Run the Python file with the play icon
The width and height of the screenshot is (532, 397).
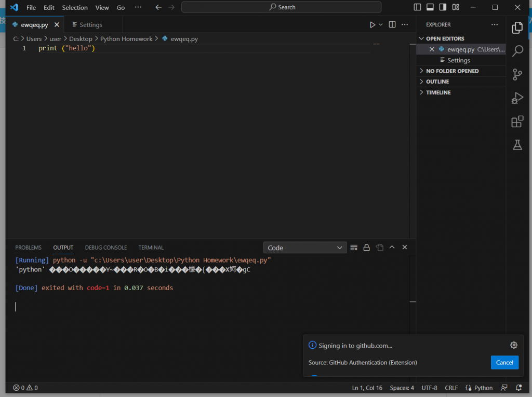pyautogui.click(x=372, y=25)
